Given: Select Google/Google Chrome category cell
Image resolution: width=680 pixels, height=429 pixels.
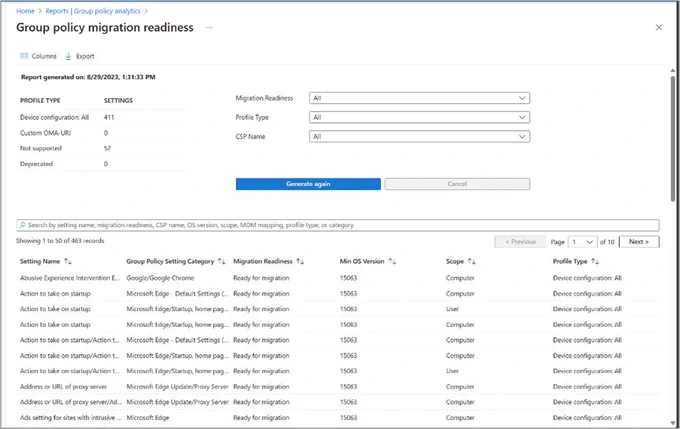Looking at the screenshot, I should 160,278.
